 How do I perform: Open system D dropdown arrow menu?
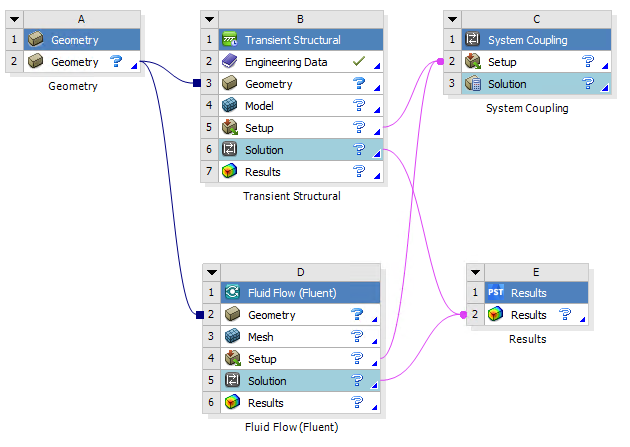(212, 272)
